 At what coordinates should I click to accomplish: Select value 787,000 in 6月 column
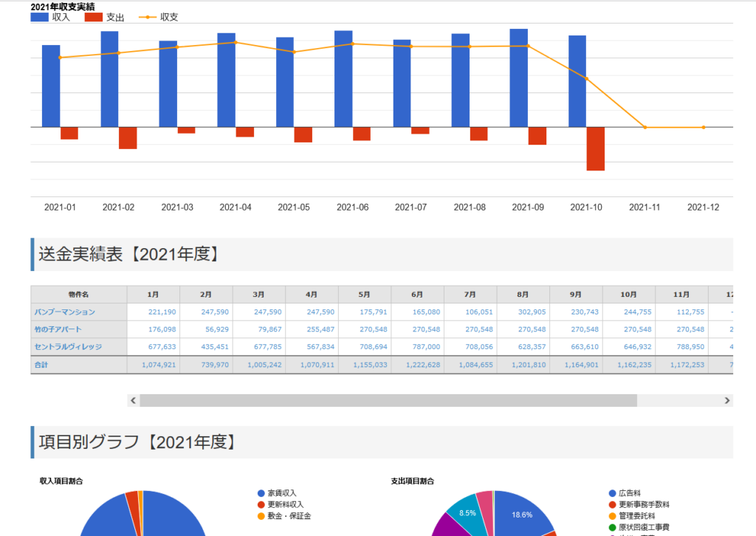(426, 346)
